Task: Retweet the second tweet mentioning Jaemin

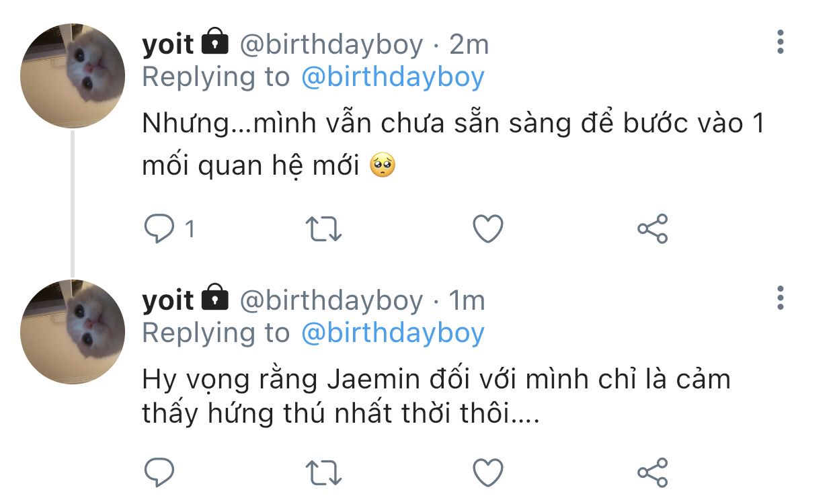Action: 324,472
